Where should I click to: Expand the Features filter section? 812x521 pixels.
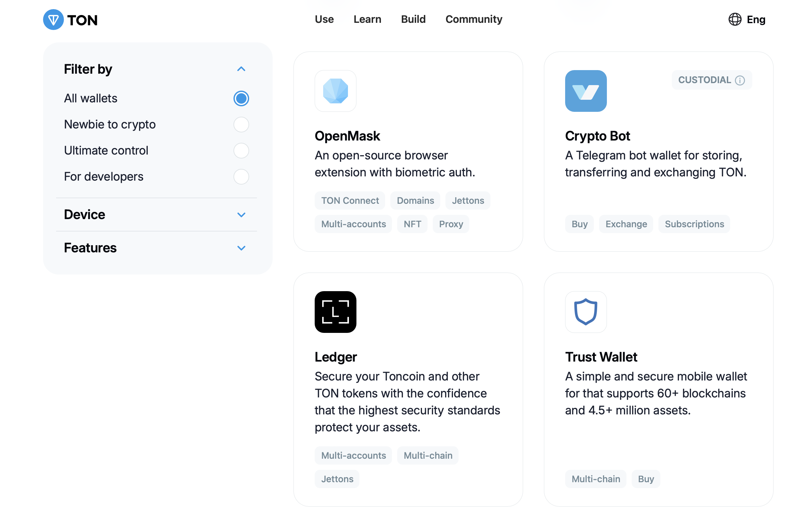241,248
